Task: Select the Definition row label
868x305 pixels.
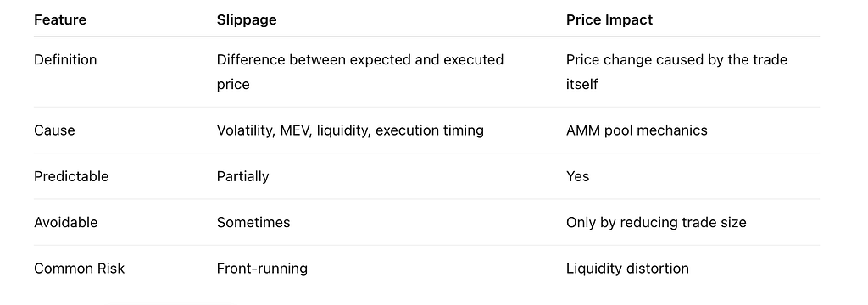Action: 65,60
